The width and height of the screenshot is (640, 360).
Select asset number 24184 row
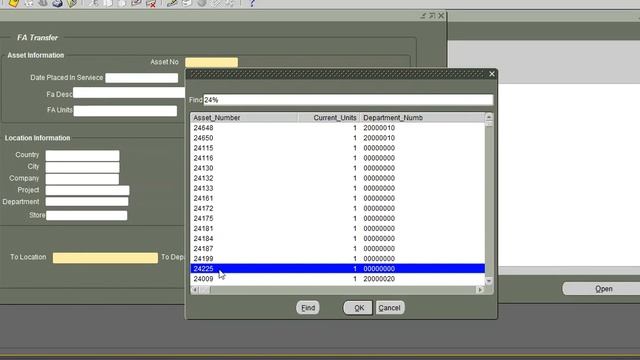[x=338, y=238]
